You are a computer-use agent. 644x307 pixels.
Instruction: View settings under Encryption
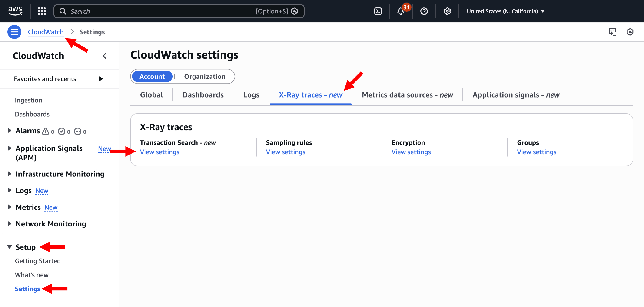pos(411,152)
